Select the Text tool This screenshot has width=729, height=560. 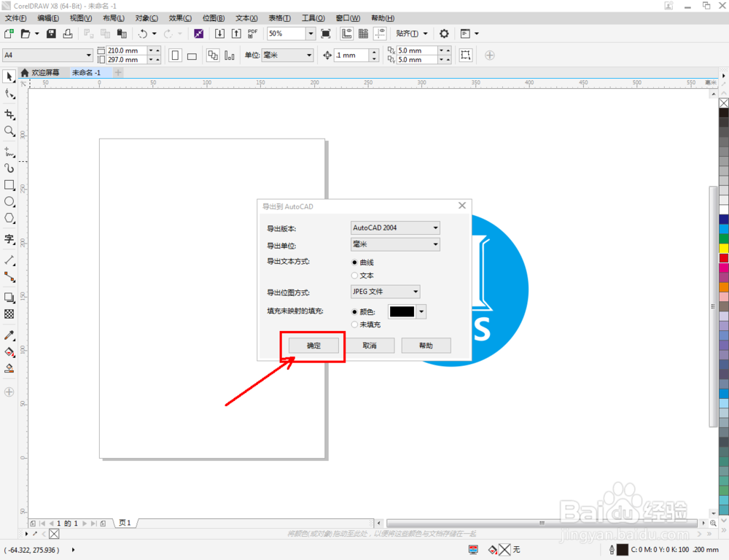tap(9, 239)
